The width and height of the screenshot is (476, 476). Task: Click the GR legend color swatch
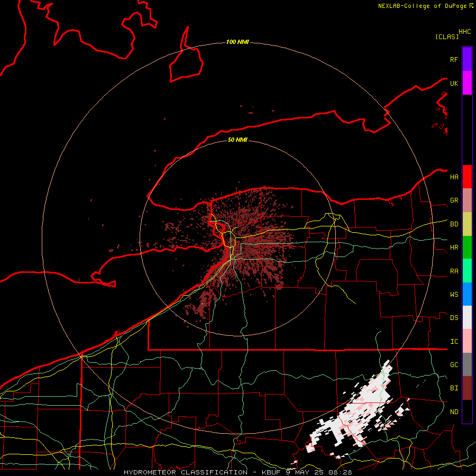(x=467, y=200)
